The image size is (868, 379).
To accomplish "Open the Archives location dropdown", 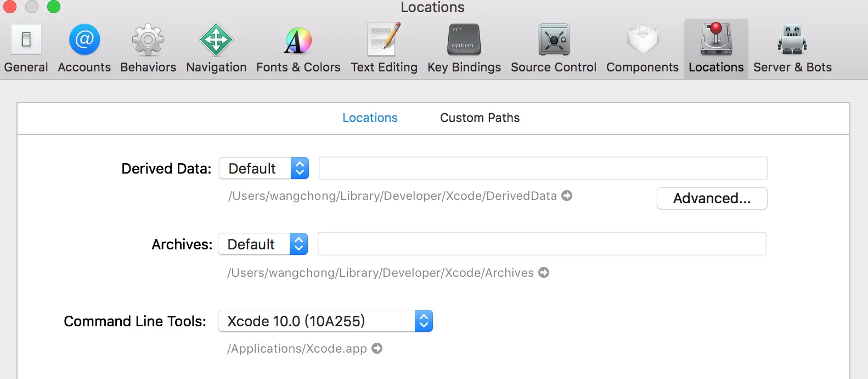I will [263, 244].
